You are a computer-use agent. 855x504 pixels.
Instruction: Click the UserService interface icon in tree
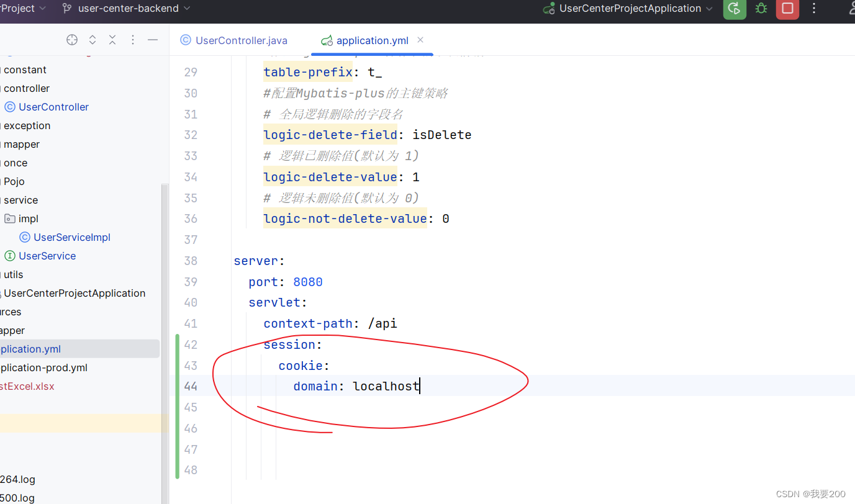tap(10, 256)
